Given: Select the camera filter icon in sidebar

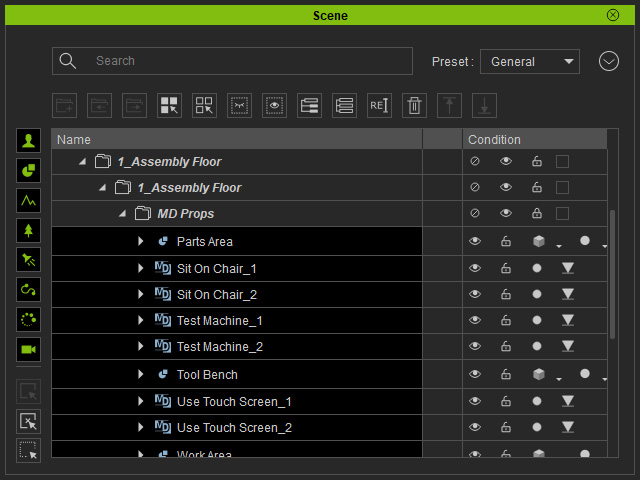Looking at the screenshot, I should 28,349.
